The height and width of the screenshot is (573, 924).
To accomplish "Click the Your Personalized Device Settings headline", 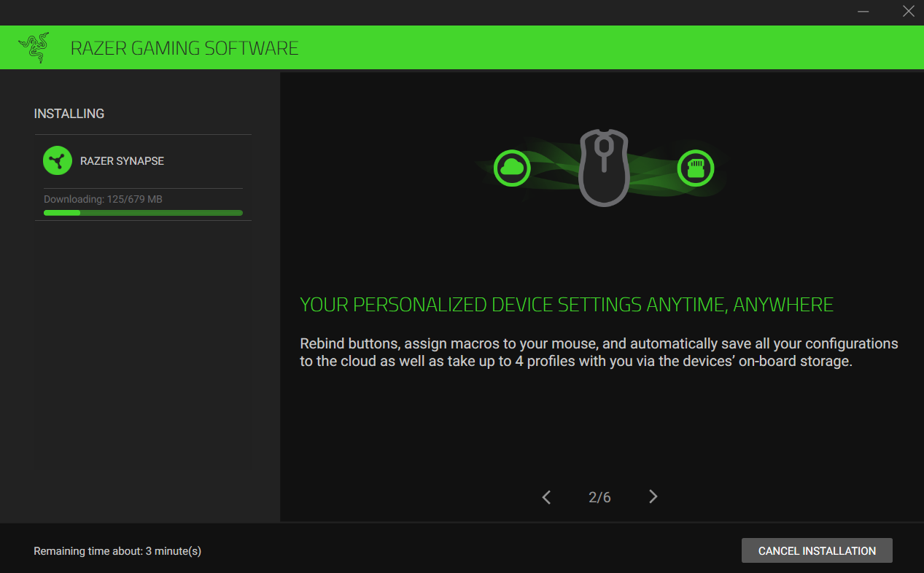I will pyautogui.click(x=567, y=305).
